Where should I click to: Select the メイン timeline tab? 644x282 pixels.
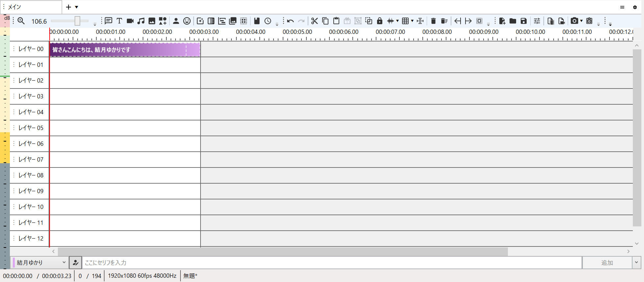tap(31, 7)
